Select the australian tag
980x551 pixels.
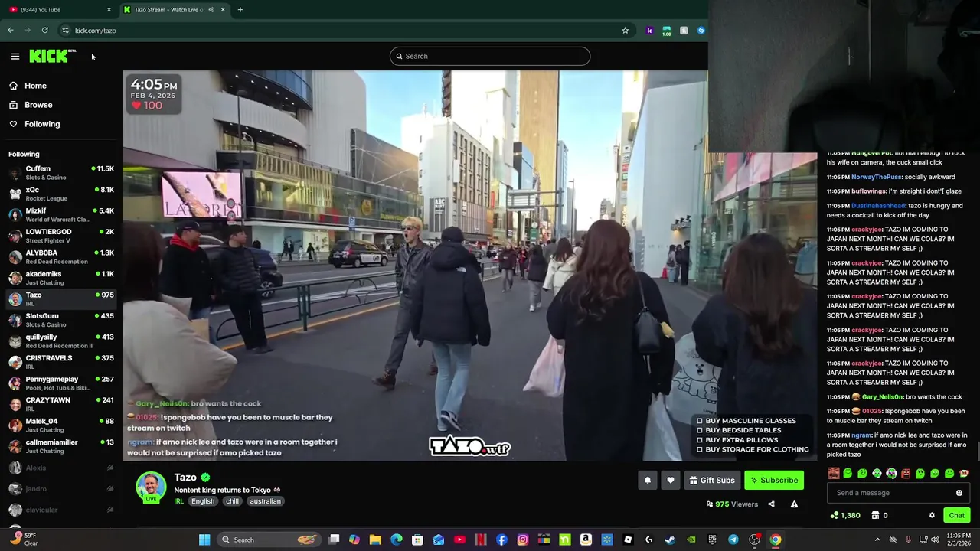265,501
